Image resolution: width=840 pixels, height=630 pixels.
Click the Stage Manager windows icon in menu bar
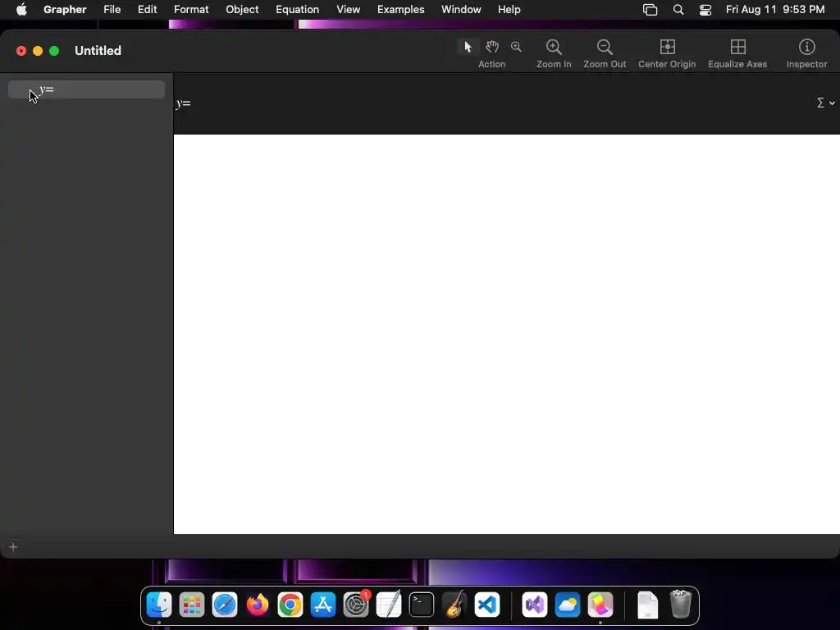click(x=650, y=10)
